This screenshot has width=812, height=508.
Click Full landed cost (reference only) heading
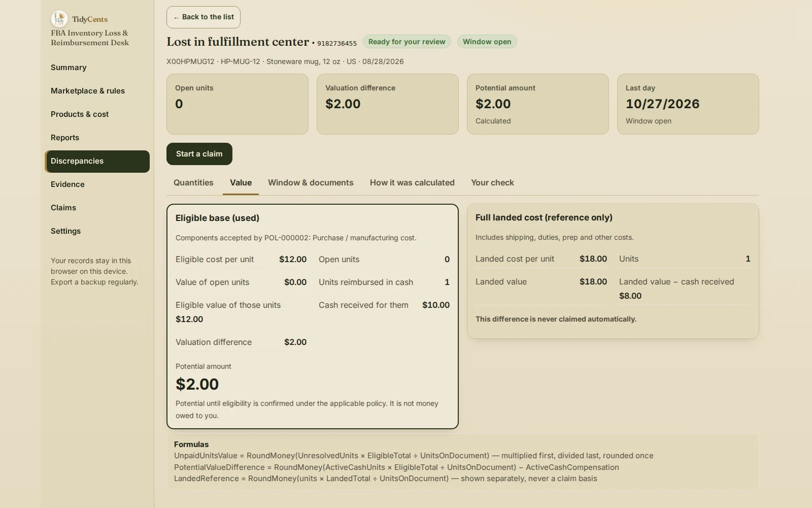click(544, 217)
